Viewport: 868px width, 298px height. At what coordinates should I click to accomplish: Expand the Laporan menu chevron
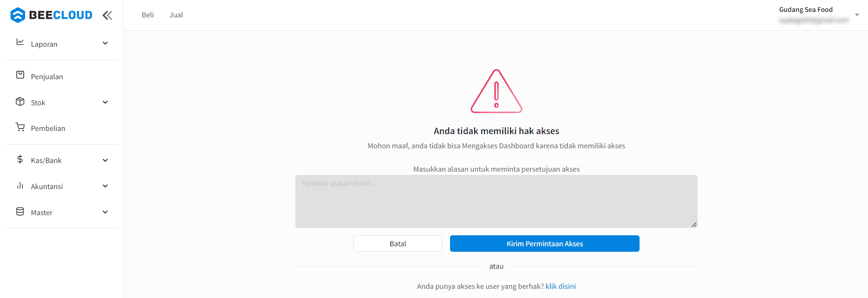coord(105,43)
